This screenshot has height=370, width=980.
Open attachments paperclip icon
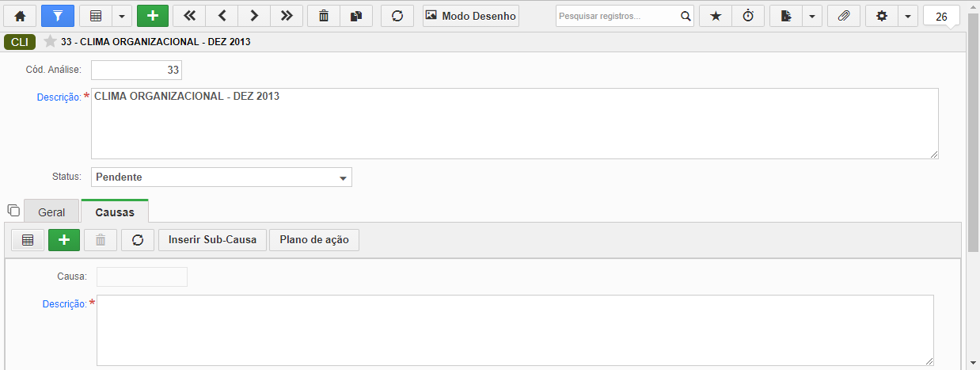[x=844, y=16]
